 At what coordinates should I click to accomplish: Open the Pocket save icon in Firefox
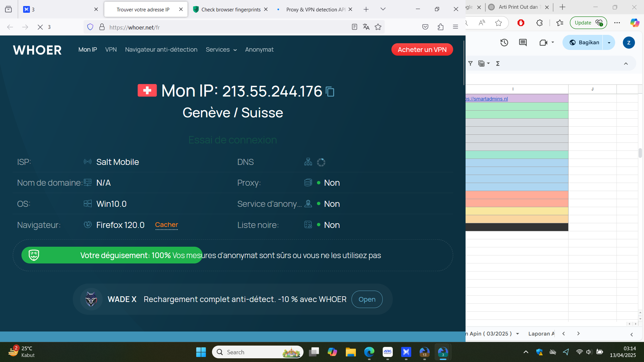(x=425, y=27)
